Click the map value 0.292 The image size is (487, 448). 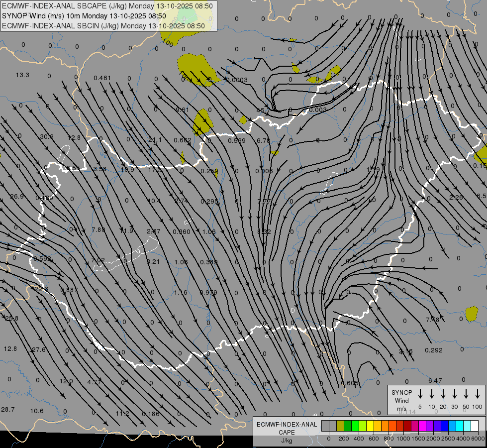pos(434,350)
